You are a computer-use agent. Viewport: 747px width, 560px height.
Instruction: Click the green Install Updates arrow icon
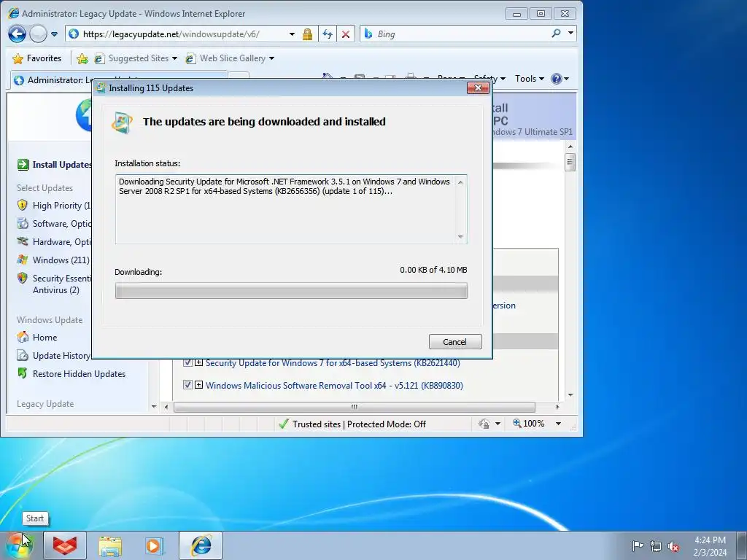(23, 165)
